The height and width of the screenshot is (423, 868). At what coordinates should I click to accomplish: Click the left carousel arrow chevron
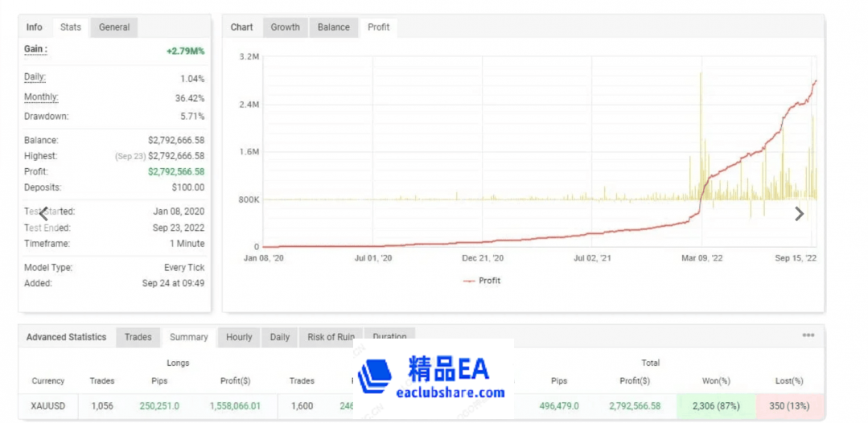(43, 214)
